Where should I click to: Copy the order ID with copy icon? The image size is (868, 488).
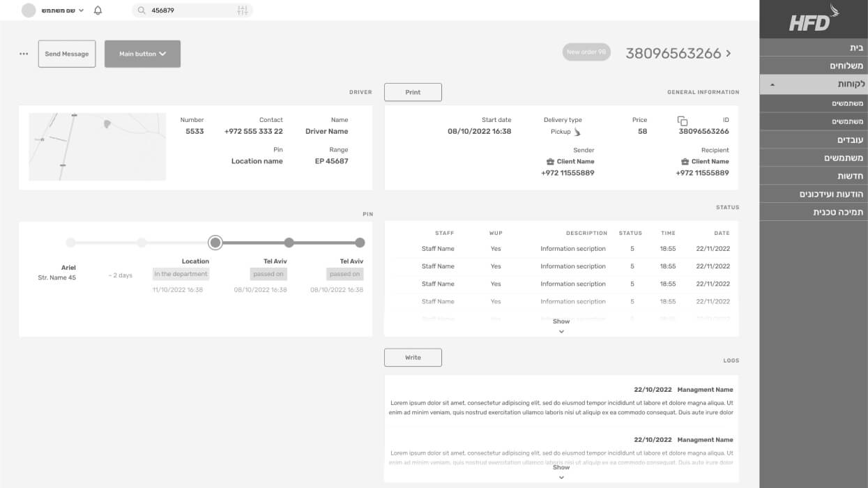(683, 121)
